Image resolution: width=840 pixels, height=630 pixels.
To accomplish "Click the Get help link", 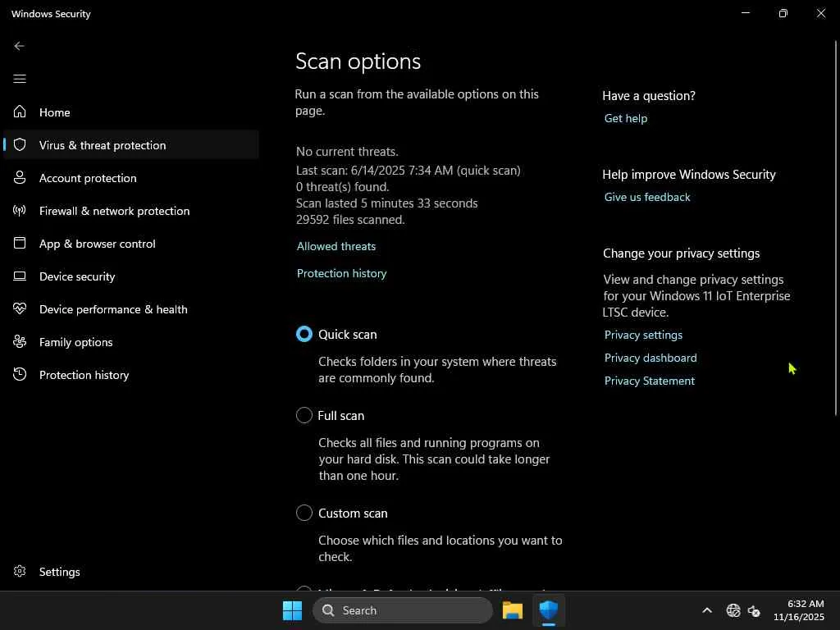I will [x=626, y=118].
